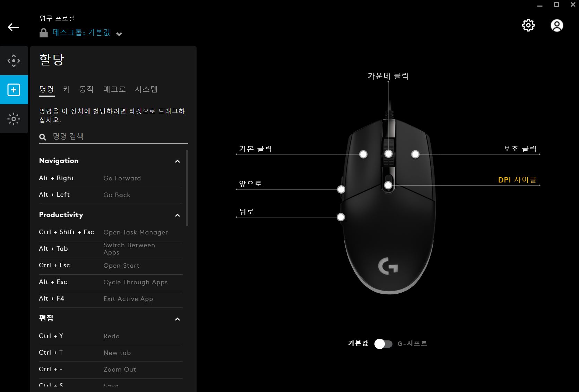Open settings gear icon
Image resolution: width=579 pixels, height=392 pixels.
[x=528, y=25]
